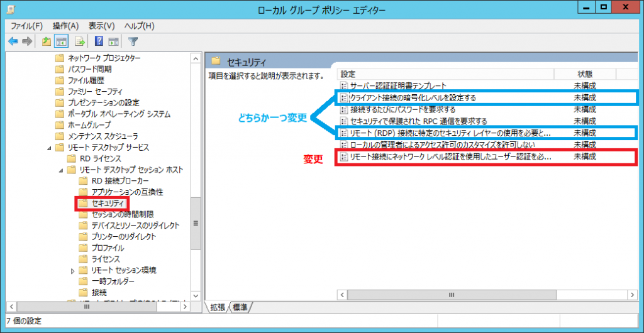644x333 pixels.
Task: Select the ライセンス tree folder
Action: coord(106,259)
